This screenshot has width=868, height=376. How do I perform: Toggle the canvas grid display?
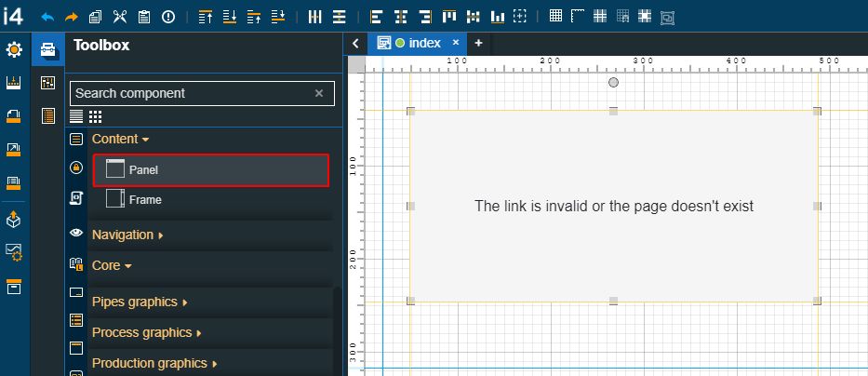click(x=555, y=16)
